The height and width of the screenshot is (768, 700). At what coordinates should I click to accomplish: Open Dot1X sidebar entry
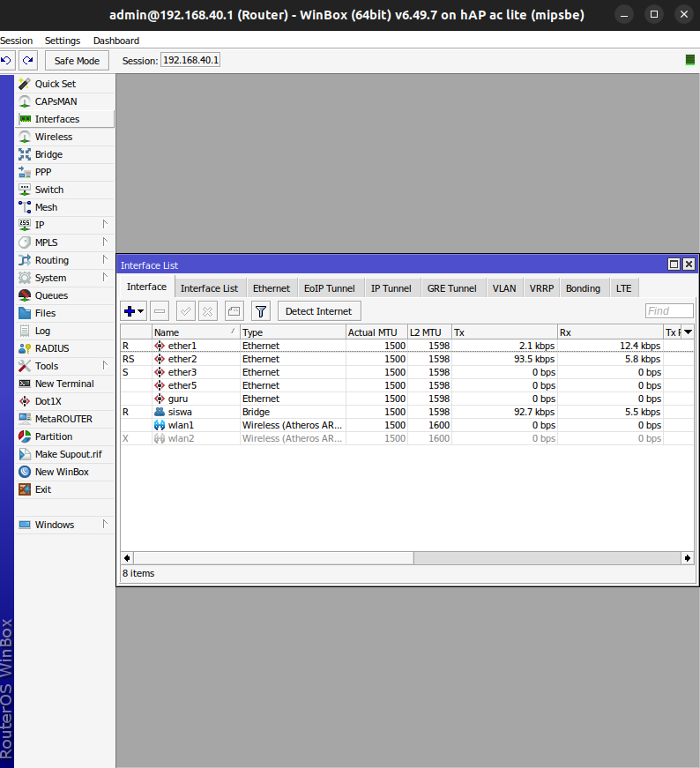[64, 401]
